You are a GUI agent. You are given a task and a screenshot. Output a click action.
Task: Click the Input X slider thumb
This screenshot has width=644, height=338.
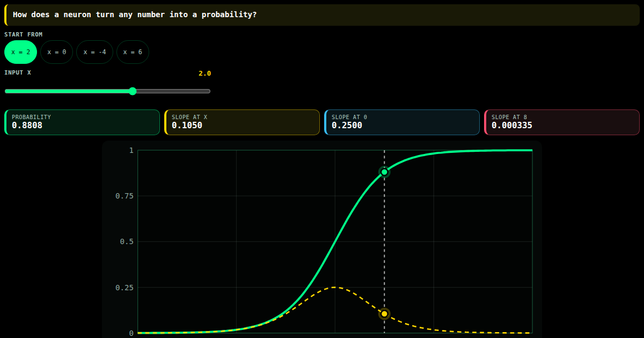133,91
